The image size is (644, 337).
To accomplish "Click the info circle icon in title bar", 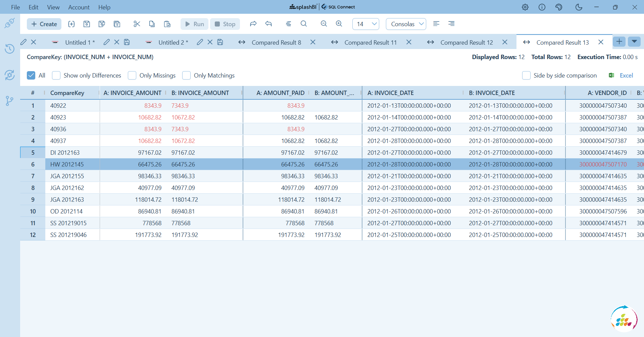I will point(542,7).
